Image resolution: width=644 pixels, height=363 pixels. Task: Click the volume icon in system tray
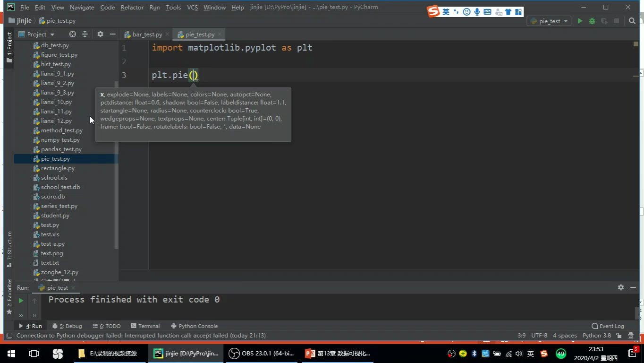click(x=519, y=354)
